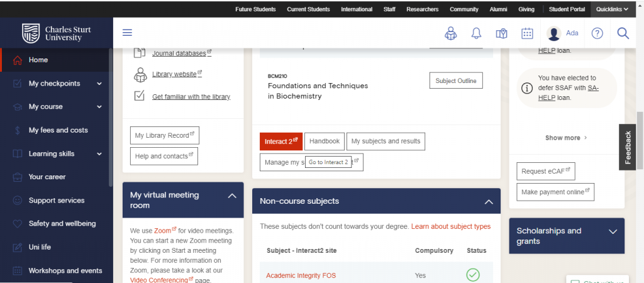Open Community in top menu
644x283 pixels.
tap(464, 9)
